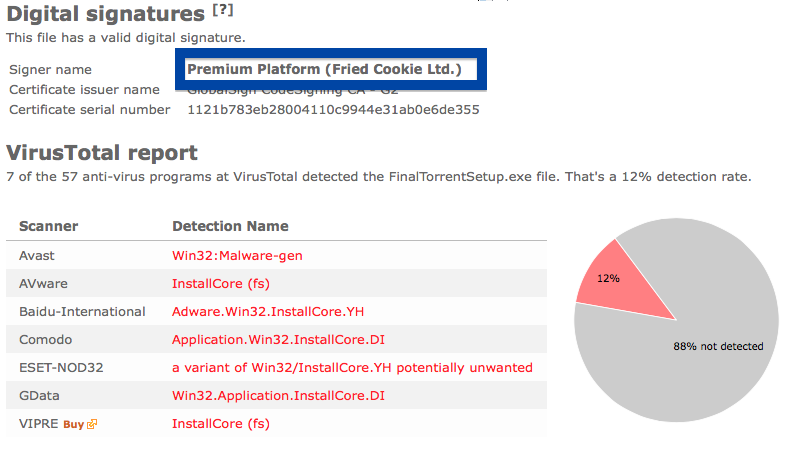Click the VirusTotal report heading
Viewport: 791px width, 451px height.
pos(102,153)
